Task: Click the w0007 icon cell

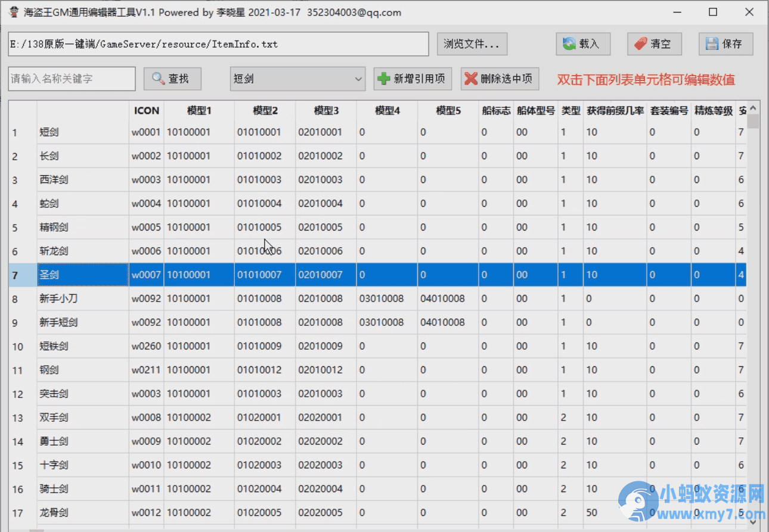Action: click(x=147, y=275)
